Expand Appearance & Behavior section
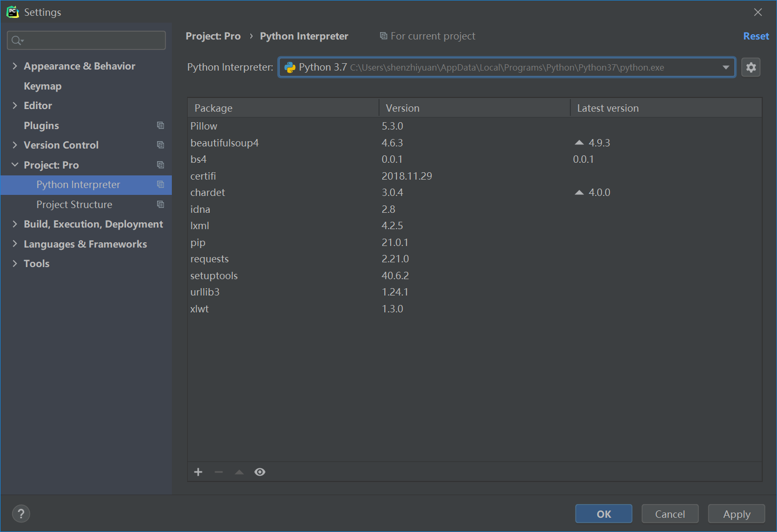Image resolution: width=777 pixels, height=532 pixels. coord(15,66)
